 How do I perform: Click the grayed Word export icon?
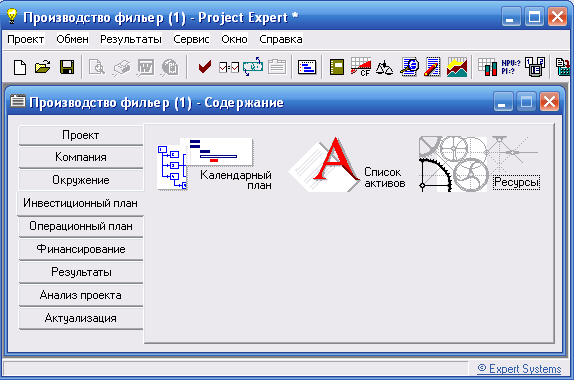tap(146, 67)
